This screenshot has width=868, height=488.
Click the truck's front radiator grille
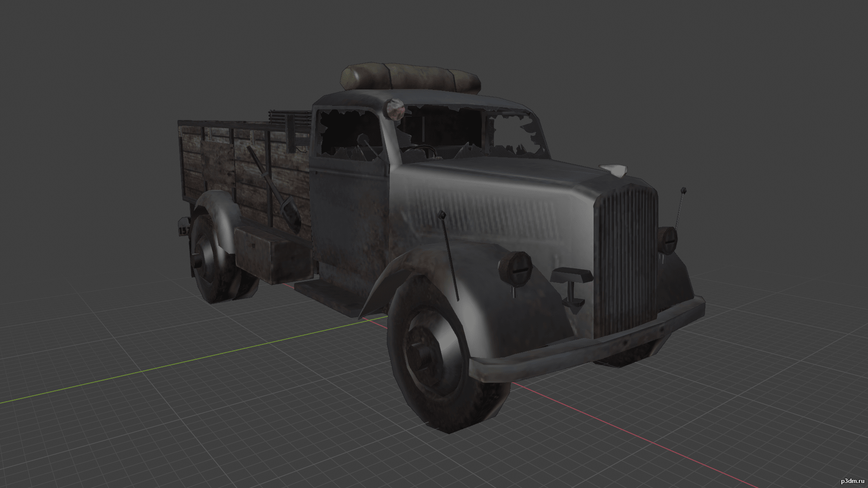click(x=626, y=260)
